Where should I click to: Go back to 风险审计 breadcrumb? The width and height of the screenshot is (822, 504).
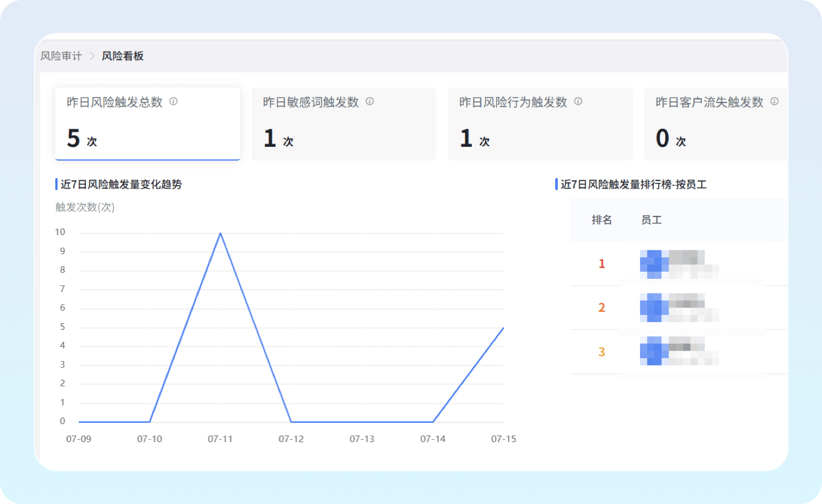(61, 56)
